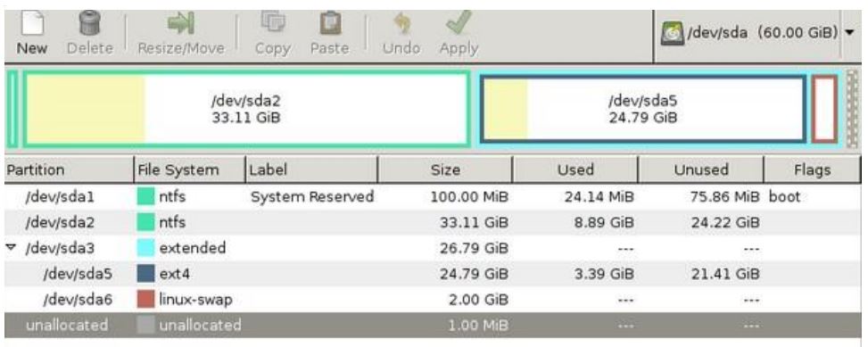Image resolution: width=868 pixels, height=347 pixels.
Task: Click the disk icon beside /dev/sda
Action: (673, 33)
